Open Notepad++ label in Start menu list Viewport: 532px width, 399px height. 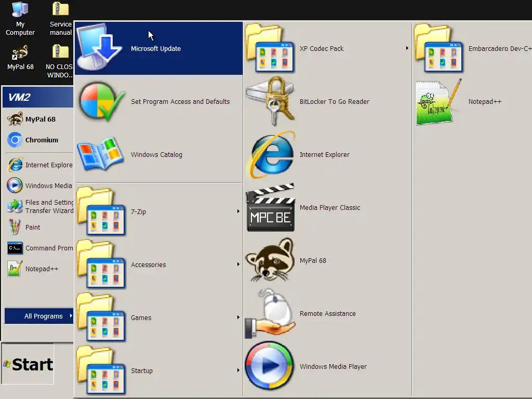coord(42,269)
